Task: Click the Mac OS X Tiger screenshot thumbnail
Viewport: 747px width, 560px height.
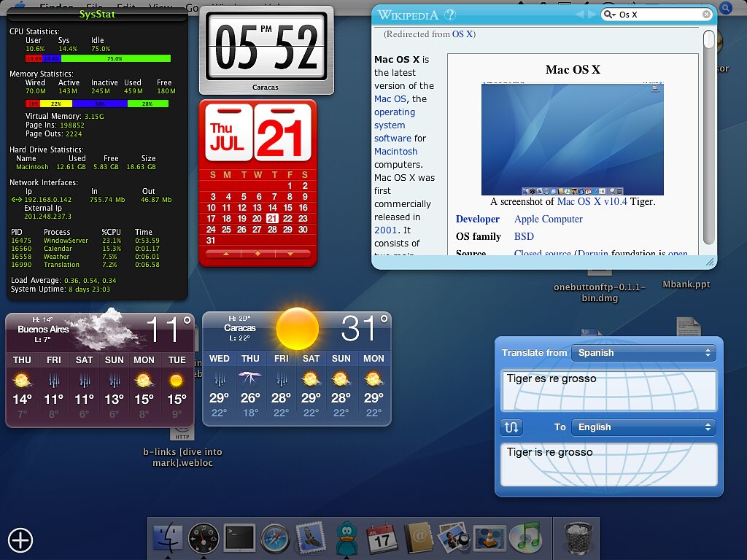Action: pos(572,139)
